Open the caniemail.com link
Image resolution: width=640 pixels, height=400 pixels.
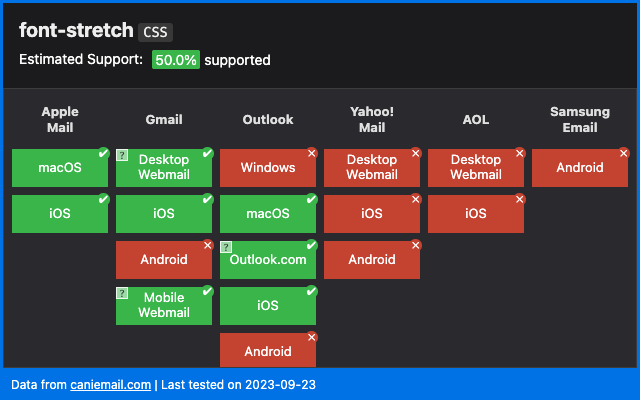pyautogui.click(x=111, y=384)
